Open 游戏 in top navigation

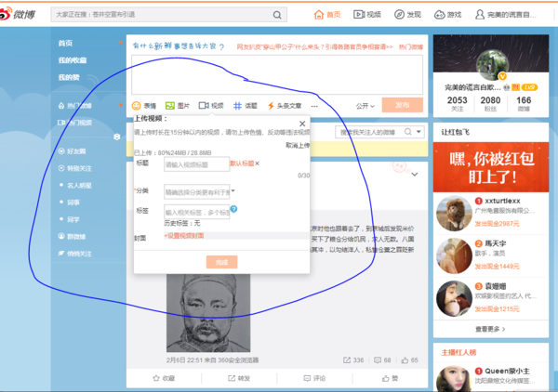[448, 15]
